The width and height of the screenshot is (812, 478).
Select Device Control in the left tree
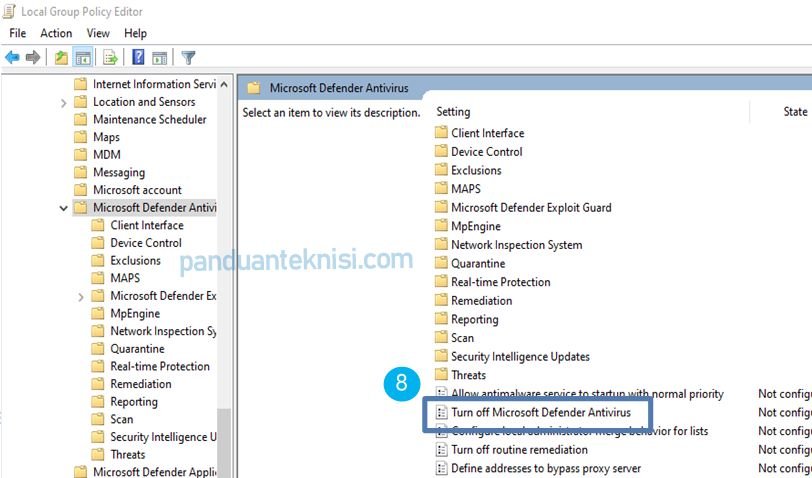146,242
